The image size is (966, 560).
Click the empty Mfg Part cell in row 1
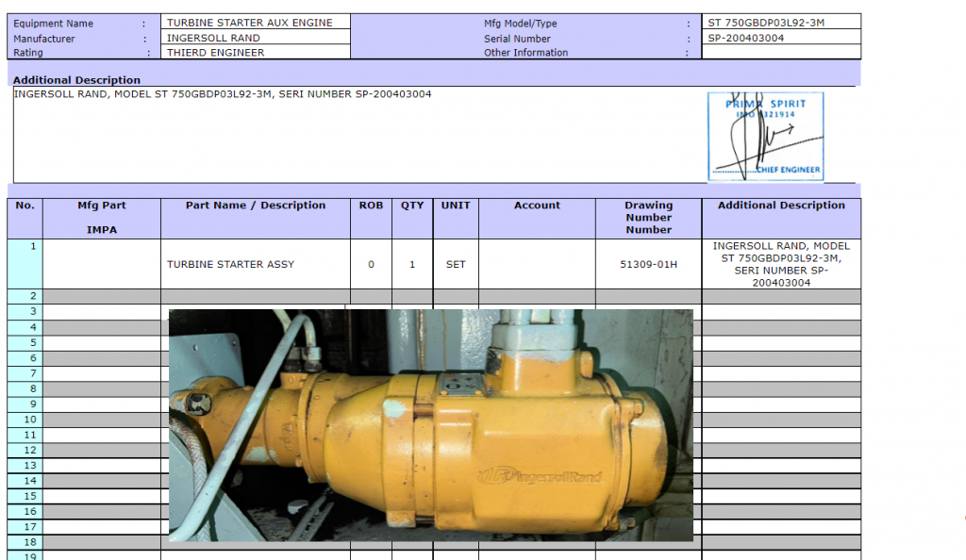point(102,265)
